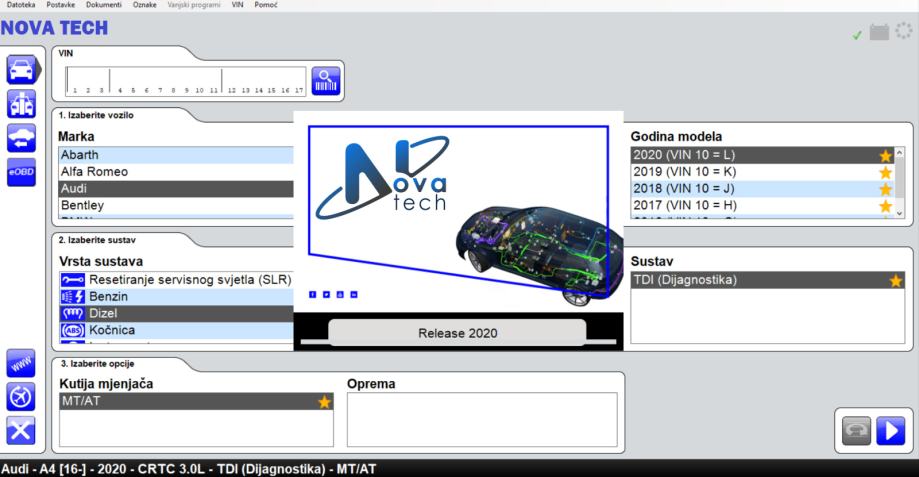919x477 pixels.
Task: Select TDI (Dijagnostika) in Sustav list
Action: pyautogui.click(x=768, y=280)
